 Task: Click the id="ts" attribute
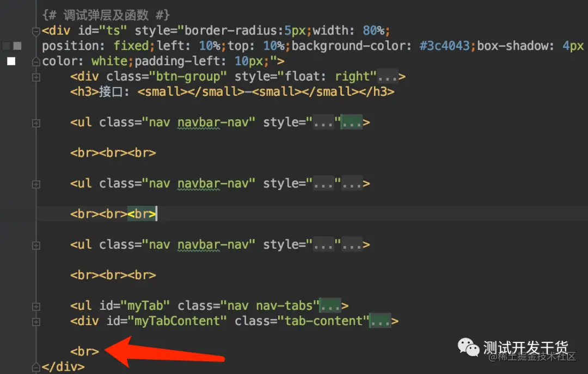pos(103,31)
